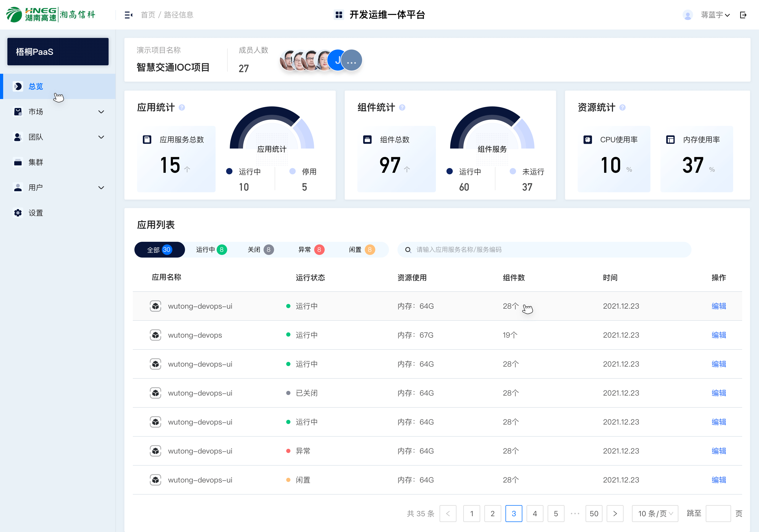
Task: Click the help icon beside 组件统计
Action: coord(402,107)
